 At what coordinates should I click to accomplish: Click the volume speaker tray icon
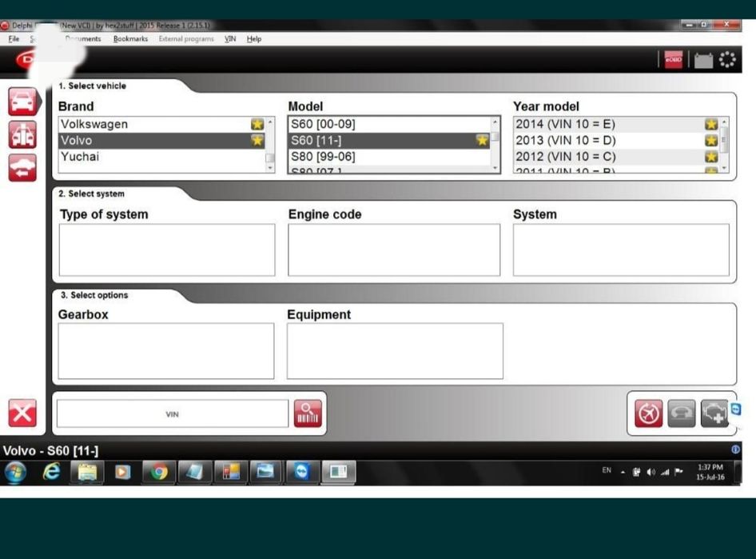[x=651, y=472]
